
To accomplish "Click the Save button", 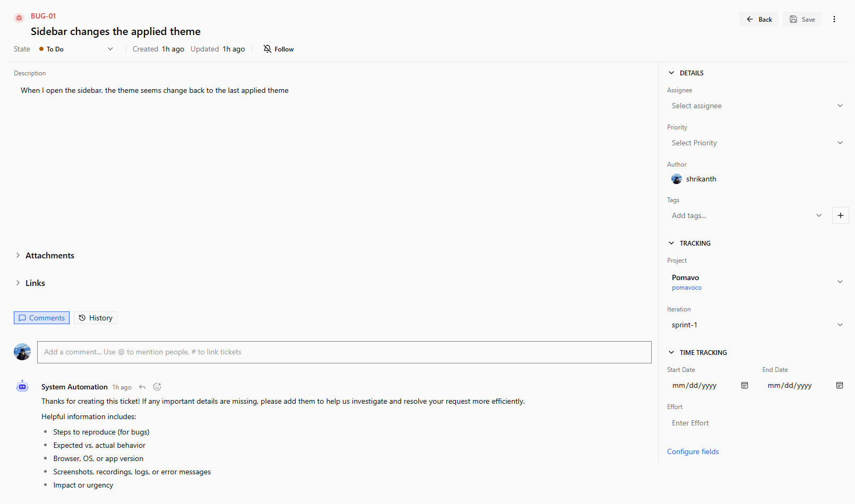I will pos(802,19).
